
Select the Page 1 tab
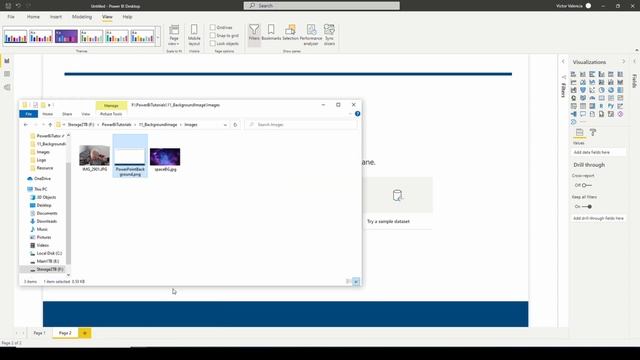(40, 333)
